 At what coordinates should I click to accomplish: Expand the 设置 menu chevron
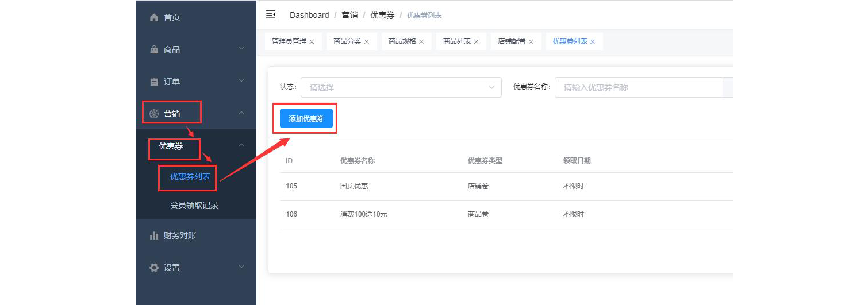(x=241, y=267)
